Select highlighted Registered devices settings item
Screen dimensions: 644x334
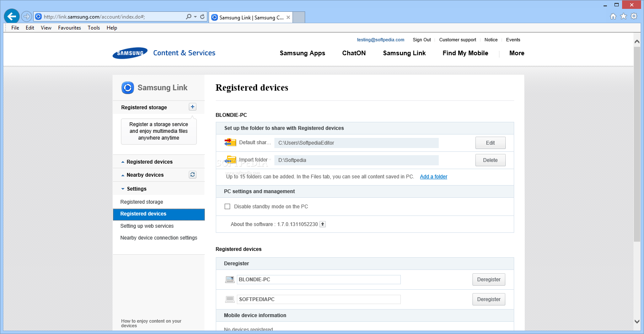tap(159, 214)
